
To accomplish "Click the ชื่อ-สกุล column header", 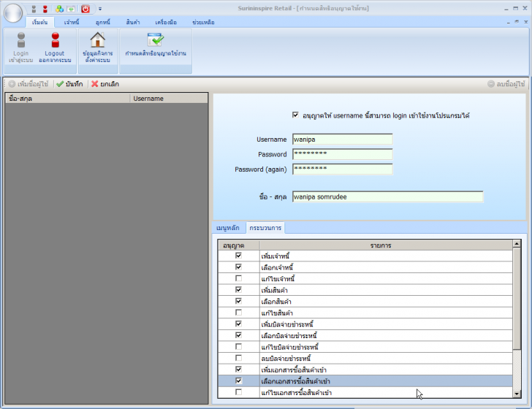I will click(68, 99).
